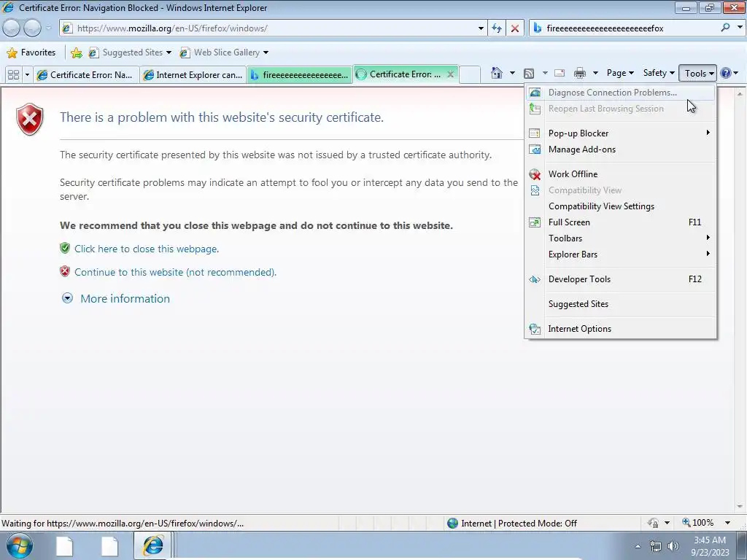The height and width of the screenshot is (560, 747).
Task: Open the Quick Tabs list dropdown arrow
Action: pyautogui.click(x=27, y=75)
